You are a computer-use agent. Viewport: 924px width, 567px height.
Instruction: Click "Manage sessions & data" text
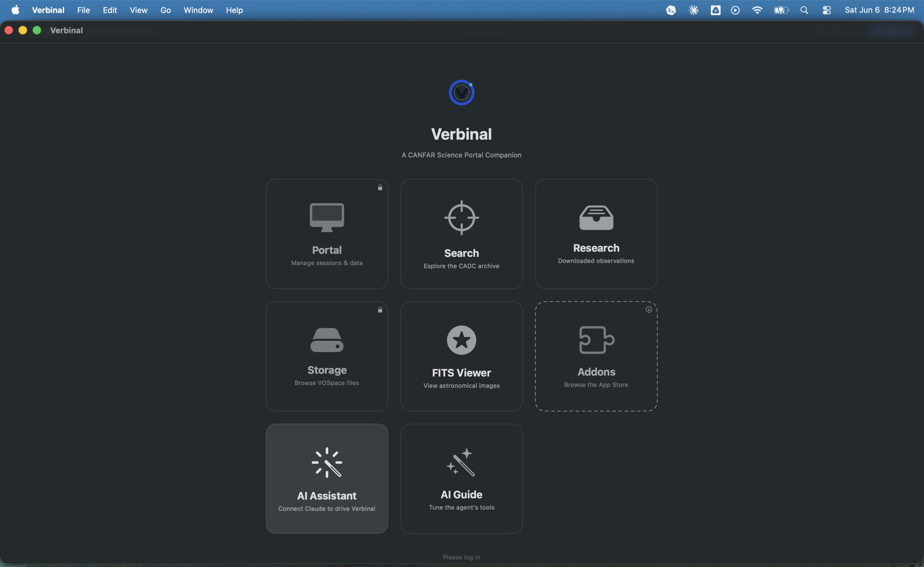pyautogui.click(x=327, y=263)
